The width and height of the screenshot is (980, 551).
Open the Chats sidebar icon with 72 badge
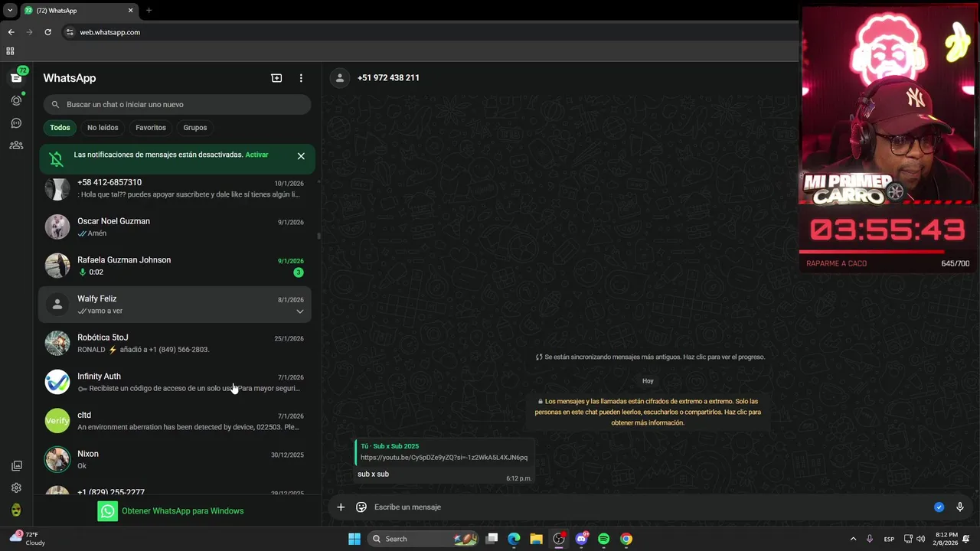pyautogui.click(x=16, y=77)
